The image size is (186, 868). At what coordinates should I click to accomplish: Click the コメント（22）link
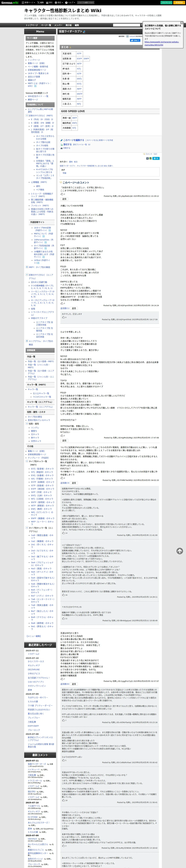[x=152, y=154]
